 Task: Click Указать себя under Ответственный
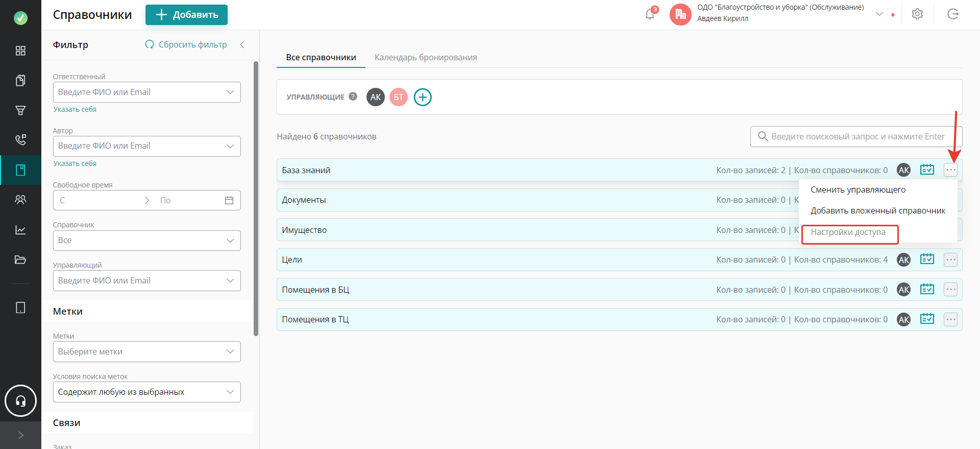(75, 109)
